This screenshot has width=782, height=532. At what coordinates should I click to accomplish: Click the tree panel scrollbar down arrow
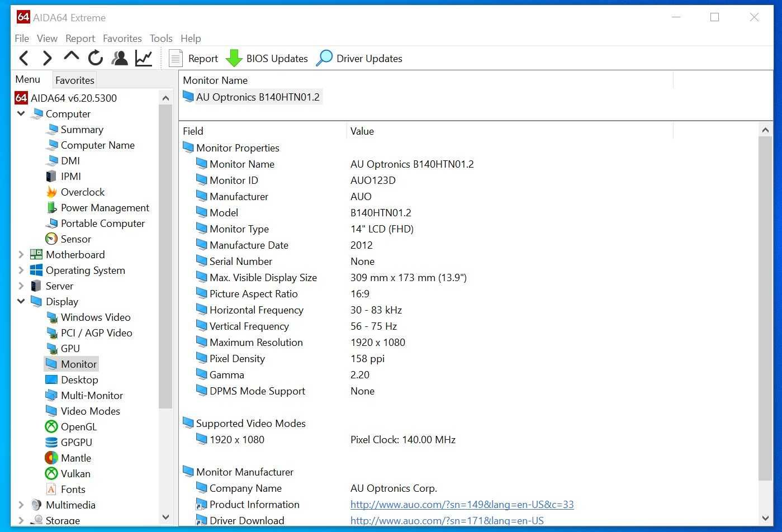click(x=165, y=517)
